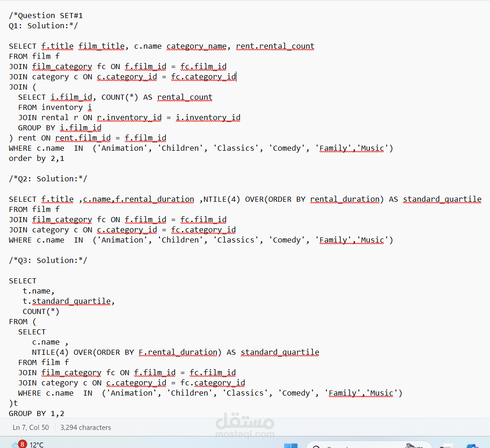The width and height of the screenshot is (490, 448).
Task: Click the 'JOIN rental r ON' line
Action: tap(129, 117)
